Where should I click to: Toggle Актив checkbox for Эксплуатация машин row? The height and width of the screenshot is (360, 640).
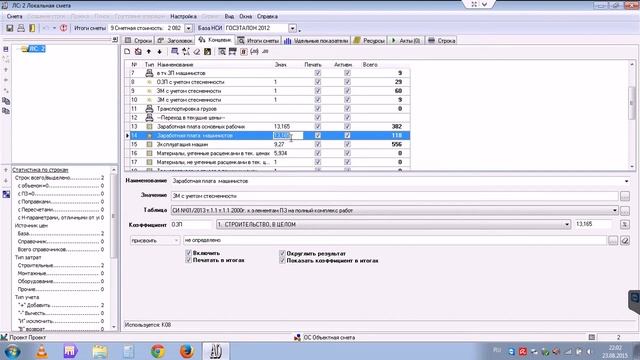click(347, 144)
